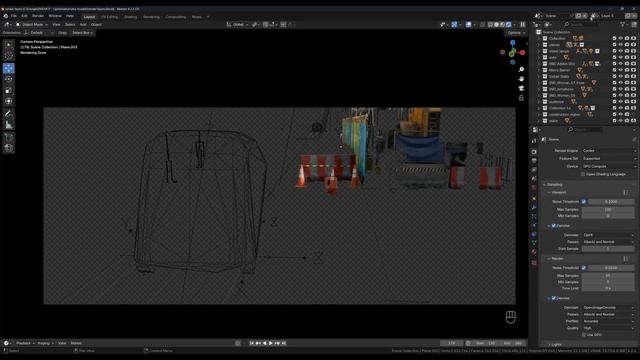The image size is (640, 360).
Task: Open the Modifiers properties tab
Action: click(534, 208)
